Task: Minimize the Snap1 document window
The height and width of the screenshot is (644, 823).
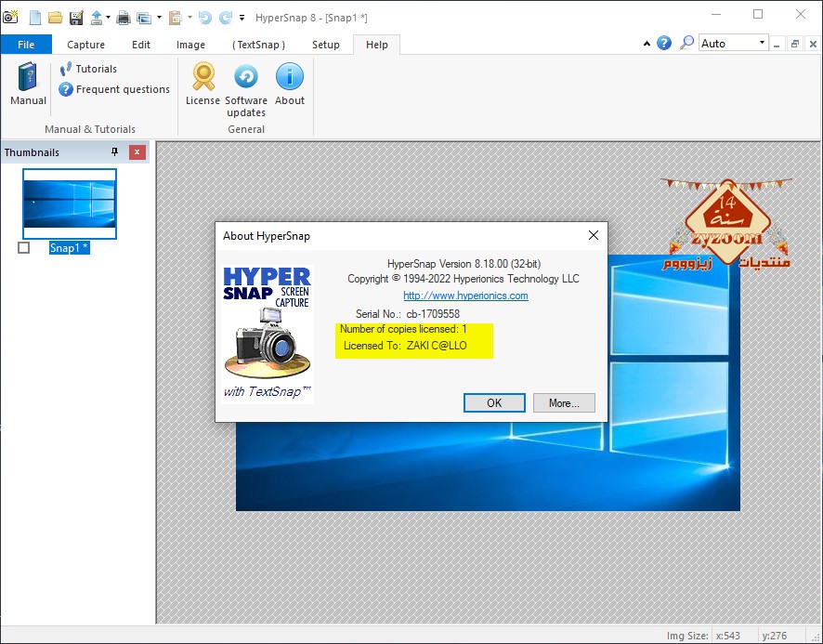Action: point(777,44)
